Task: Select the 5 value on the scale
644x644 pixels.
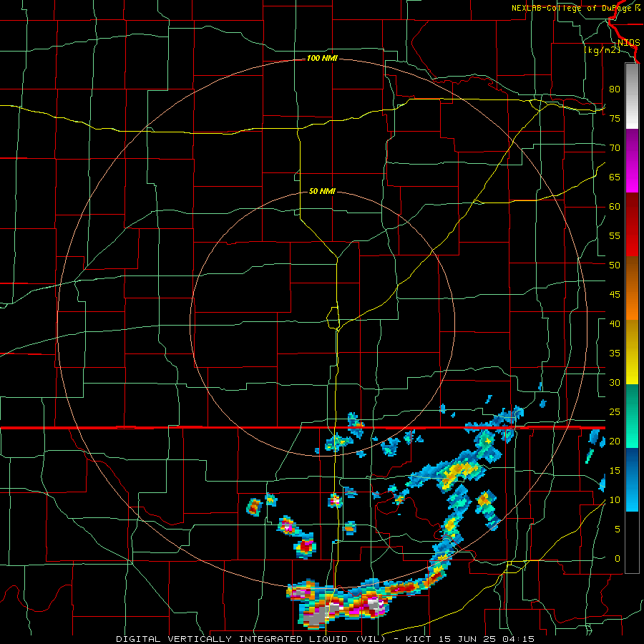Action: [618, 529]
